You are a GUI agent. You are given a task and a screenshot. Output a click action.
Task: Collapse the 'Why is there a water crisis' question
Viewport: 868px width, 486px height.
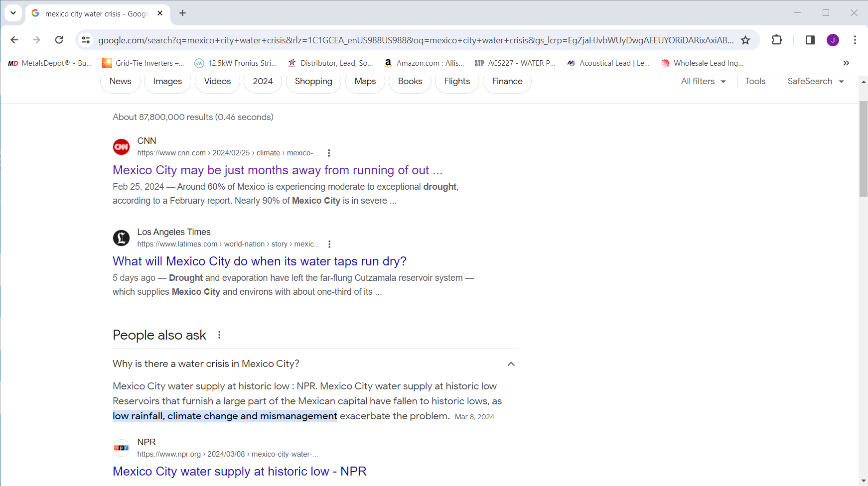[x=511, y=364]
